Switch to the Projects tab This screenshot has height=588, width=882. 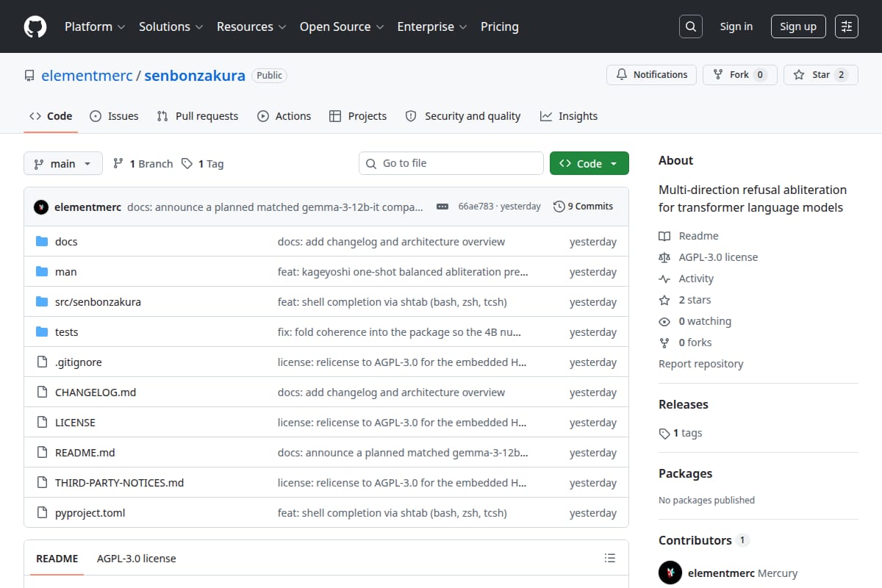pos(358,116)
